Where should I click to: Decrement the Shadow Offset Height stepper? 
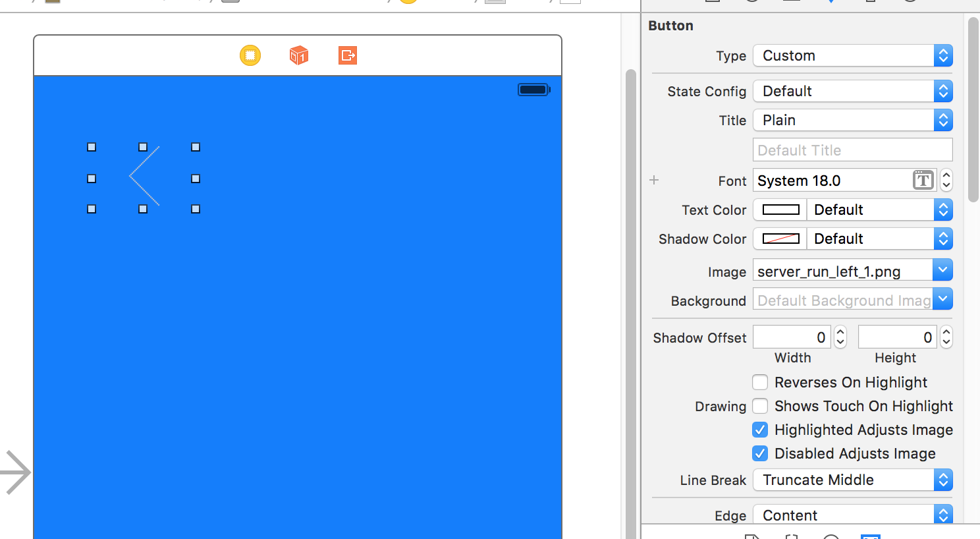pos(946,343)
